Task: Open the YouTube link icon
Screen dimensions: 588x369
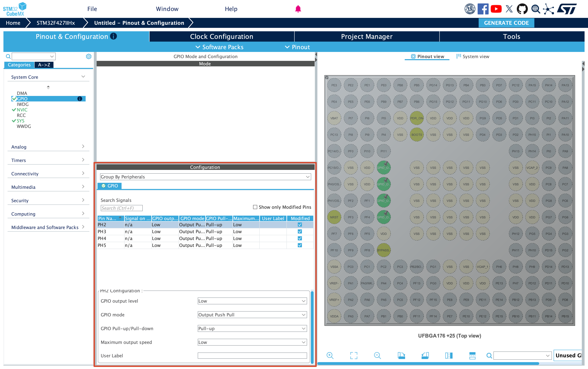Action: tap(496, 9)
